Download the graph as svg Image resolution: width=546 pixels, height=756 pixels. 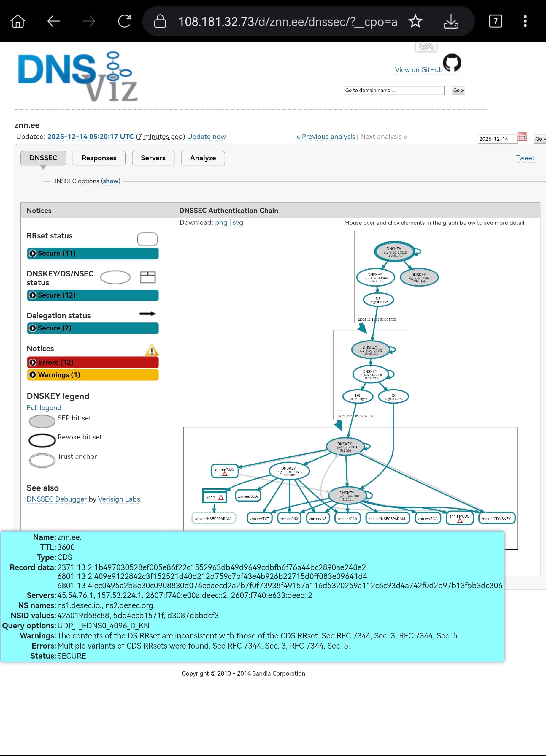237,223
